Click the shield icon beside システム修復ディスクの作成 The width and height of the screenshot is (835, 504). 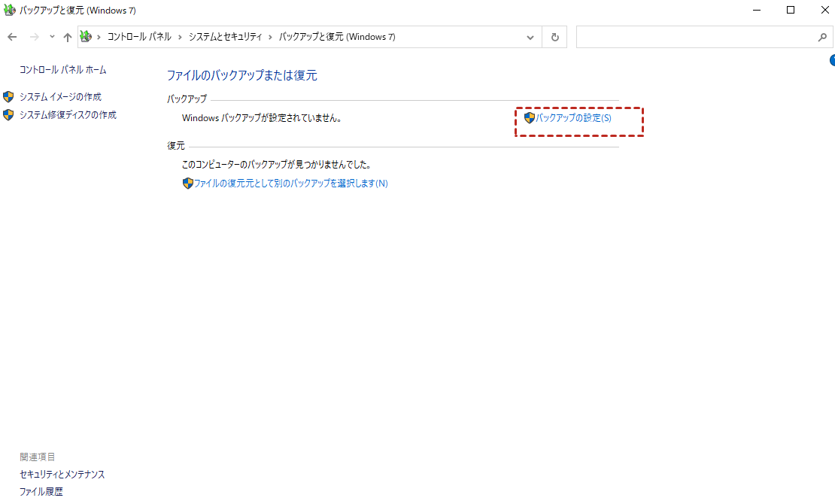pos(8,114)
